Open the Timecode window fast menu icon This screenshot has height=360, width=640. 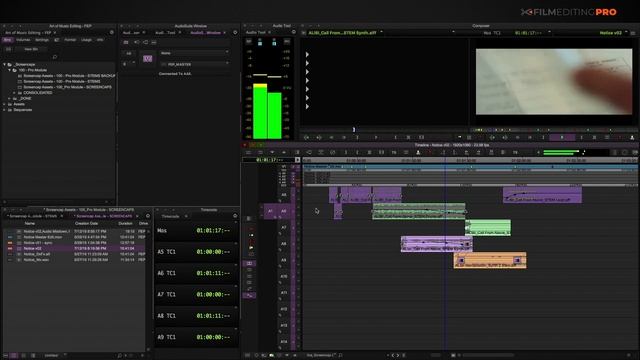(235, 216)
